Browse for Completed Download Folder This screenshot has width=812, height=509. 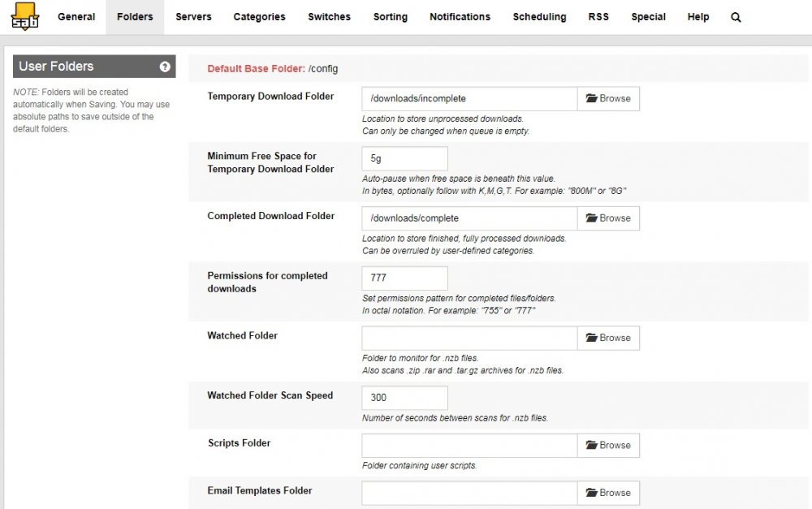[x=608, y=218]
